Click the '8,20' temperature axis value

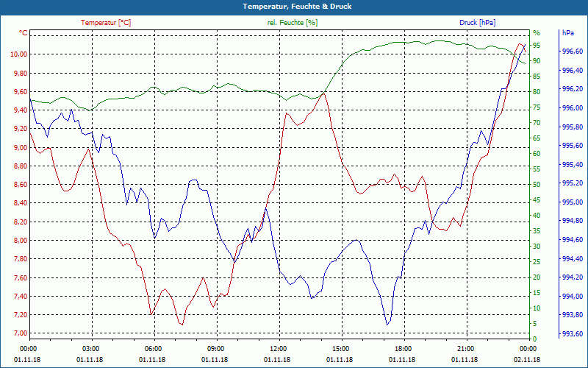[21, 222]
